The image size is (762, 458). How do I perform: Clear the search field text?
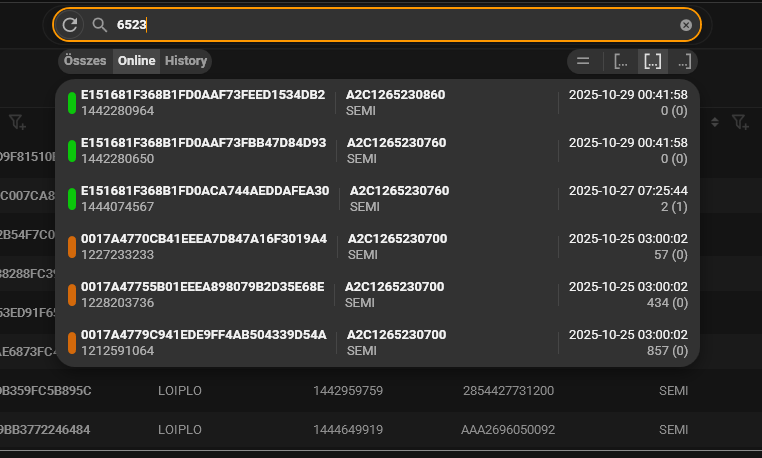click(x=685, y=25)
